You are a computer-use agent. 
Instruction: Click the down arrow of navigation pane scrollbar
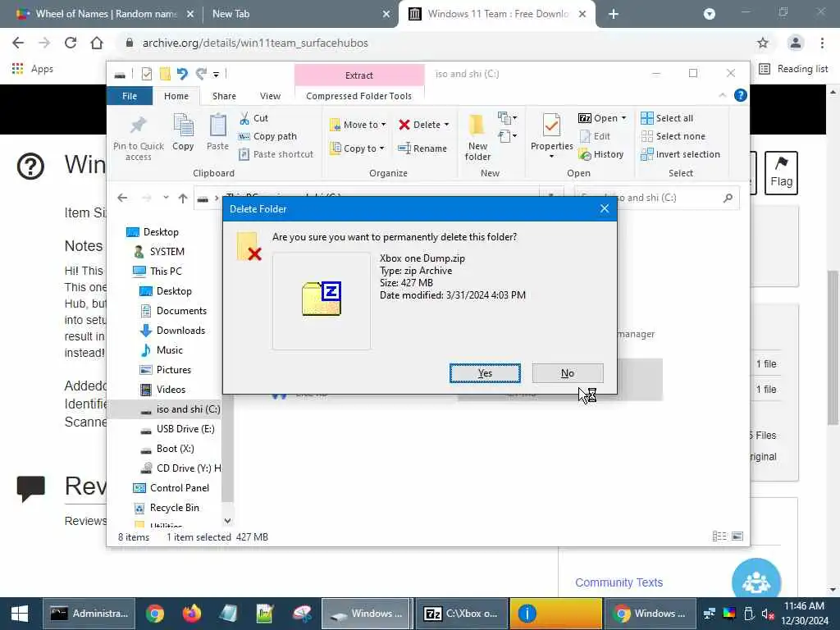[x=227, y=521]
